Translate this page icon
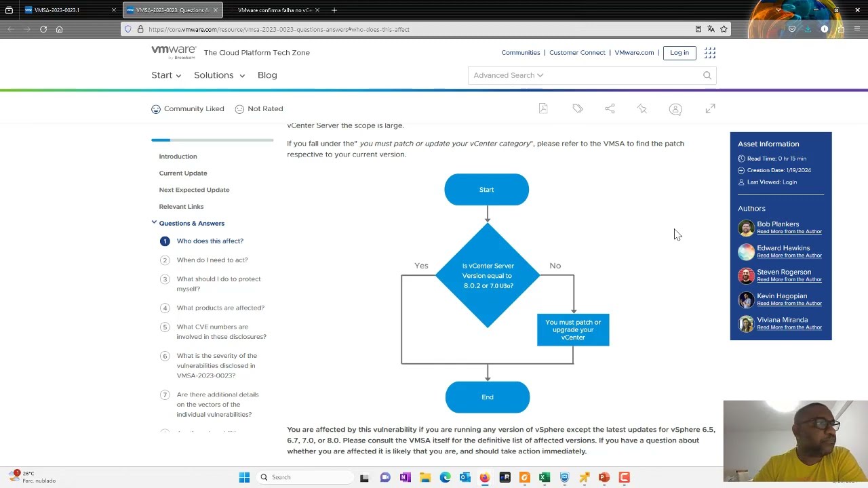This screenshot has height=488, width=868. (x=711, y=29)
